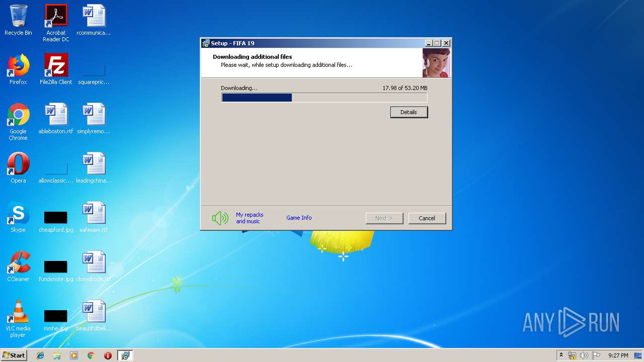
Task: Launch the FileZilla Client shortcut
Action: 56,69
